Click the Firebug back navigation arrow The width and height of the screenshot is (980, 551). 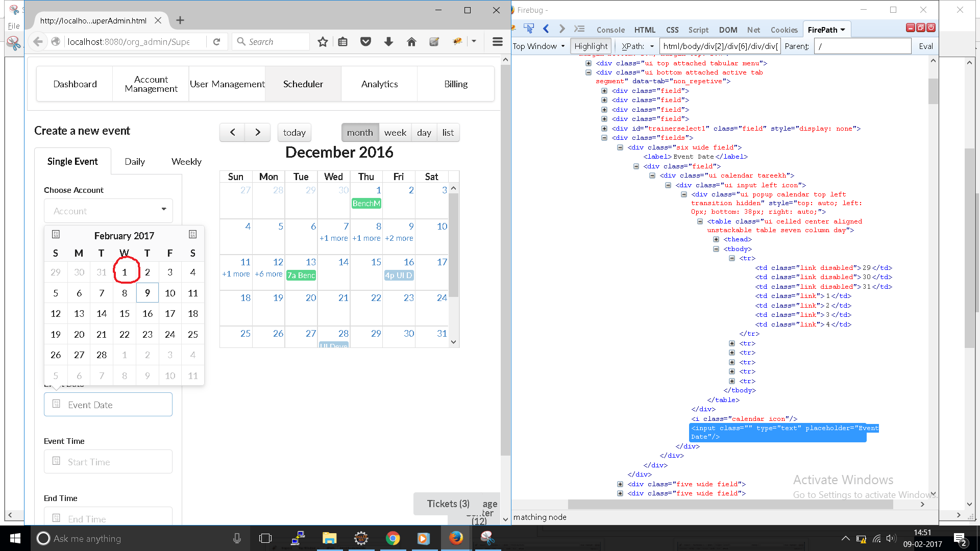click(546, 29)
